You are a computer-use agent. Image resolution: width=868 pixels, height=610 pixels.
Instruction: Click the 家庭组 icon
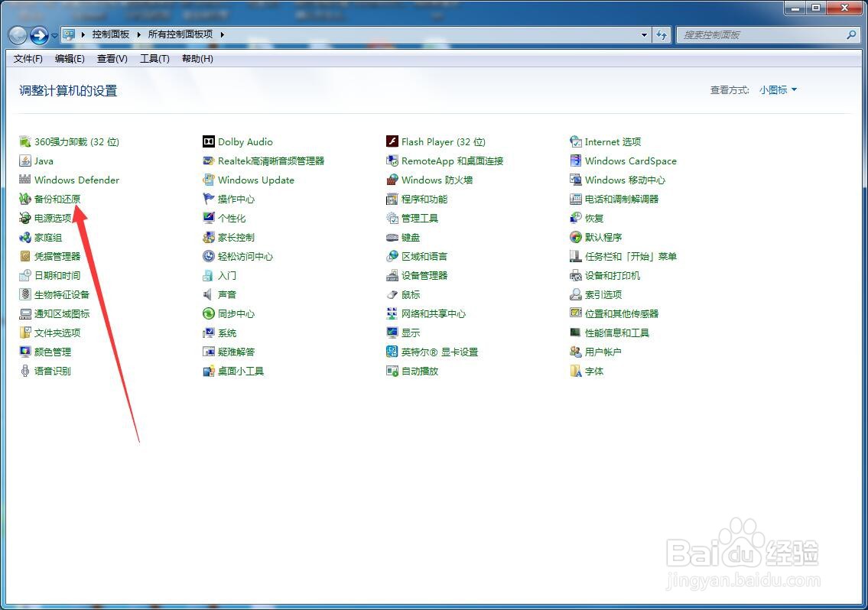tap(25, 238)
